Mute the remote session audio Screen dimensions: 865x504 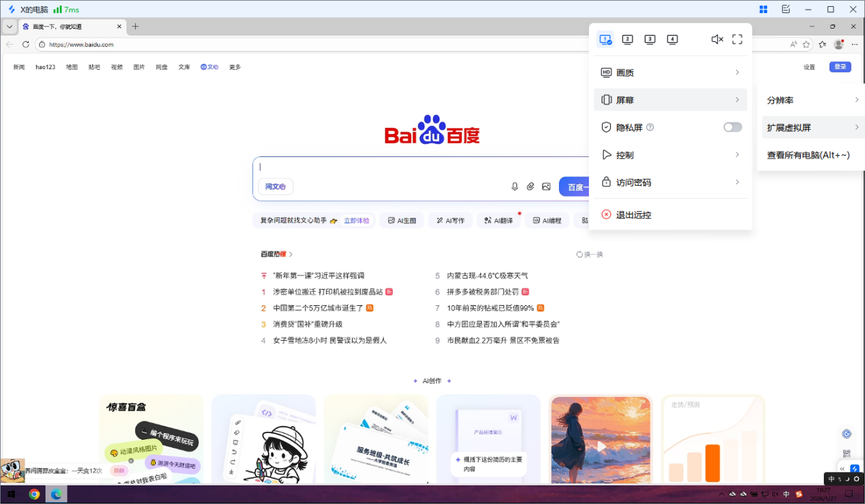(716, 40)
